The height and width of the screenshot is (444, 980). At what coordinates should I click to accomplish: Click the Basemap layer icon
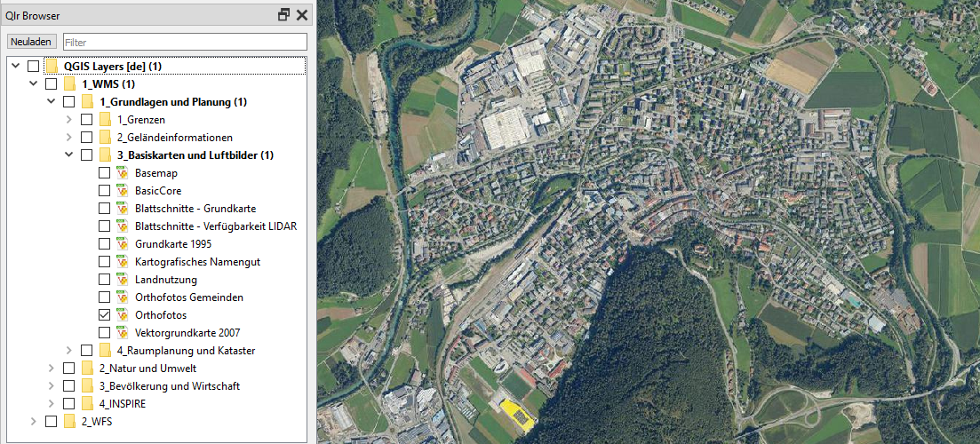pos(123,173)
